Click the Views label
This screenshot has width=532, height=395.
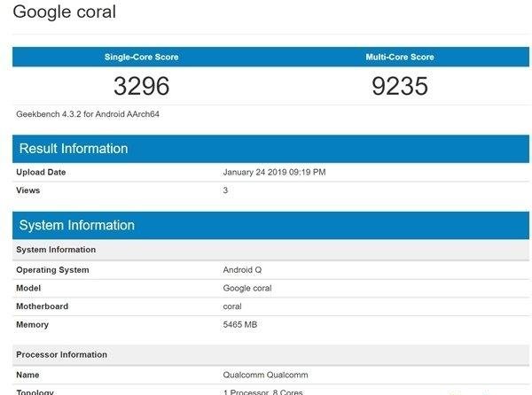(28, 190)
